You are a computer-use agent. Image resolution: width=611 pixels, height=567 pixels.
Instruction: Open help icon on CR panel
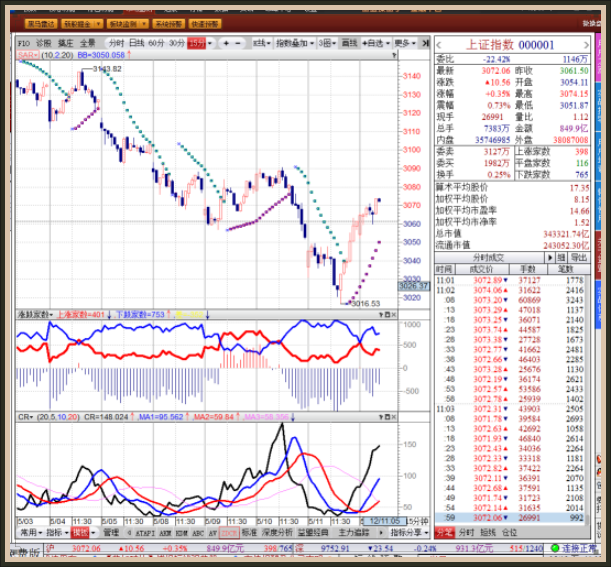(381, 417)
